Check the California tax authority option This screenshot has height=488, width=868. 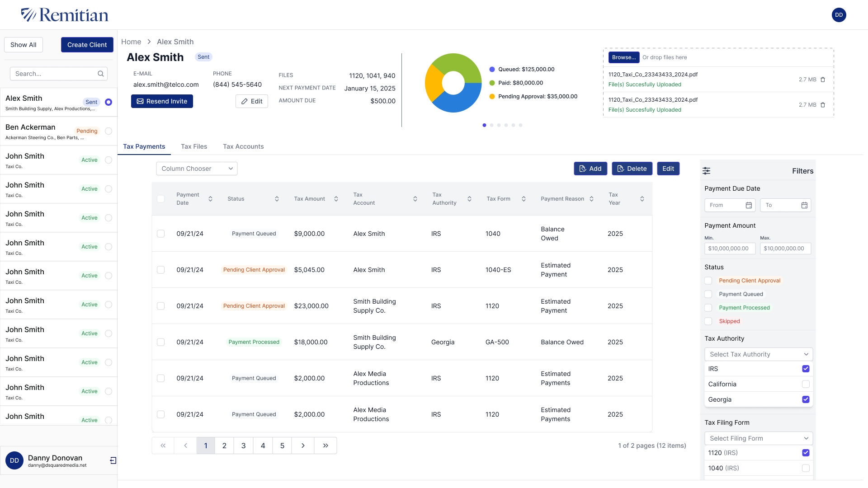click(805, 384)
